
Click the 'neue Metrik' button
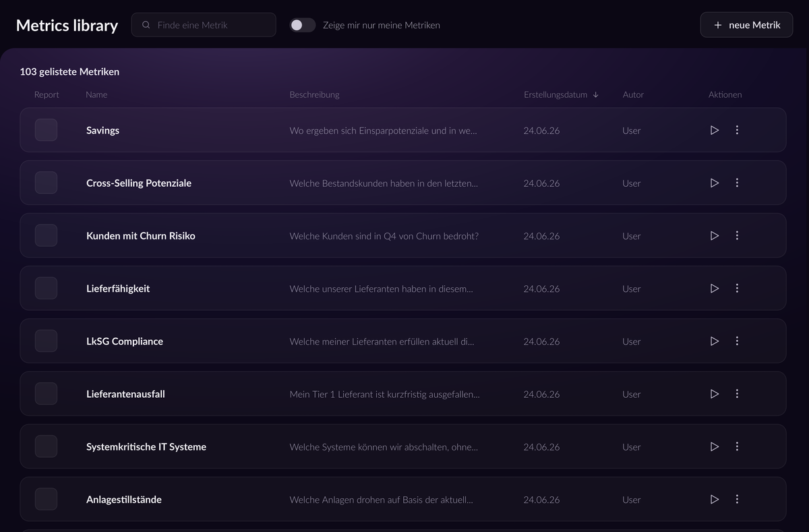coord(746,25)
